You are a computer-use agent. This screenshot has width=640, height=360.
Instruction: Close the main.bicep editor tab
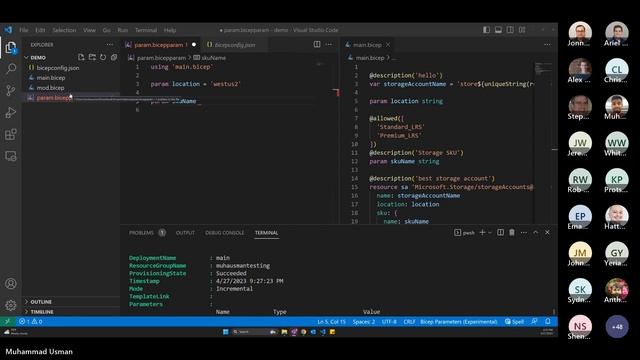tap(388, 45)
